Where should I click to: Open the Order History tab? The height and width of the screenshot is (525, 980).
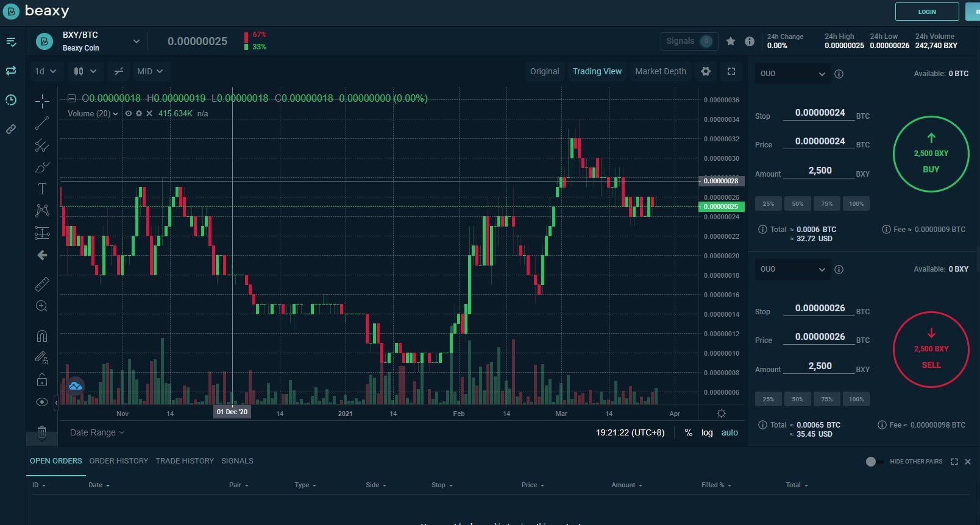point(119,461)
